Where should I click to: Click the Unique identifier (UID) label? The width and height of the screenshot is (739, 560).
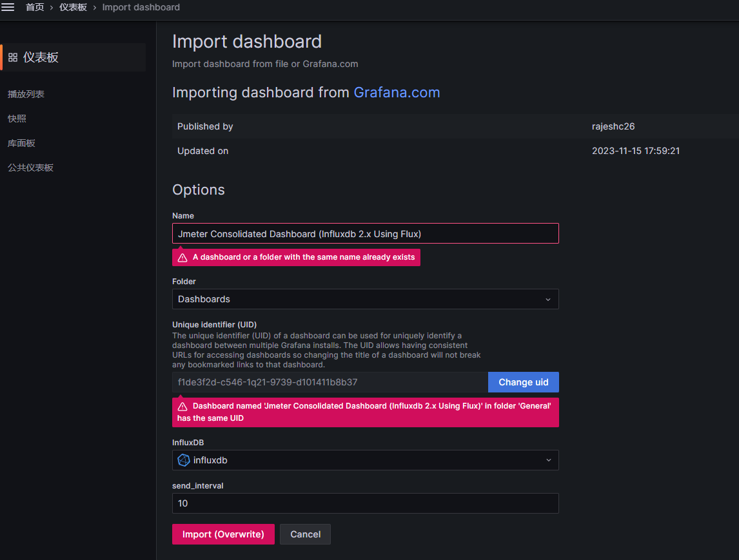tap(215, 325)
